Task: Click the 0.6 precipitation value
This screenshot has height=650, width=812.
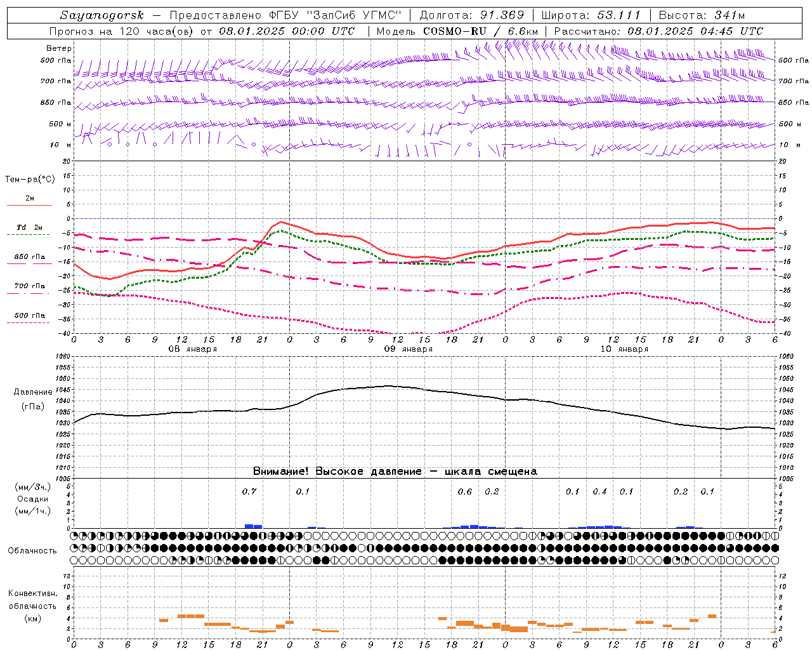Action: coord(465,491)
